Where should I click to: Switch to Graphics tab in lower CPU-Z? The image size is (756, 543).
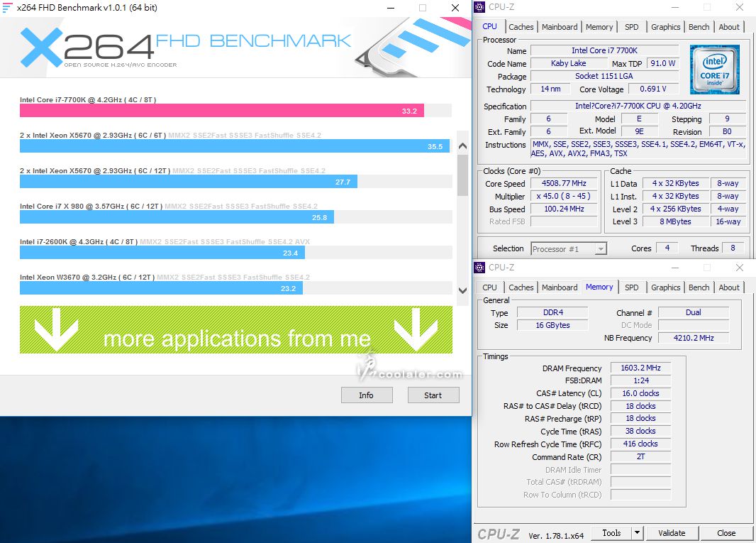[665, 287]
